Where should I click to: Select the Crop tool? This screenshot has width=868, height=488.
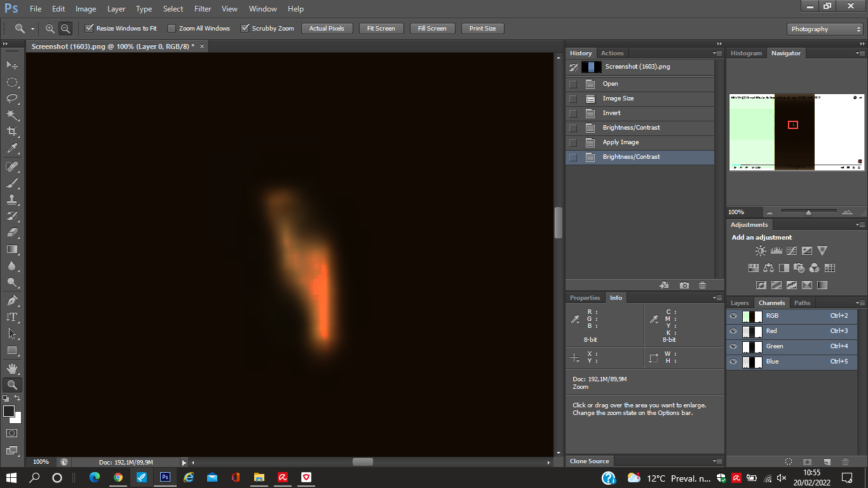tap(11, 132)
